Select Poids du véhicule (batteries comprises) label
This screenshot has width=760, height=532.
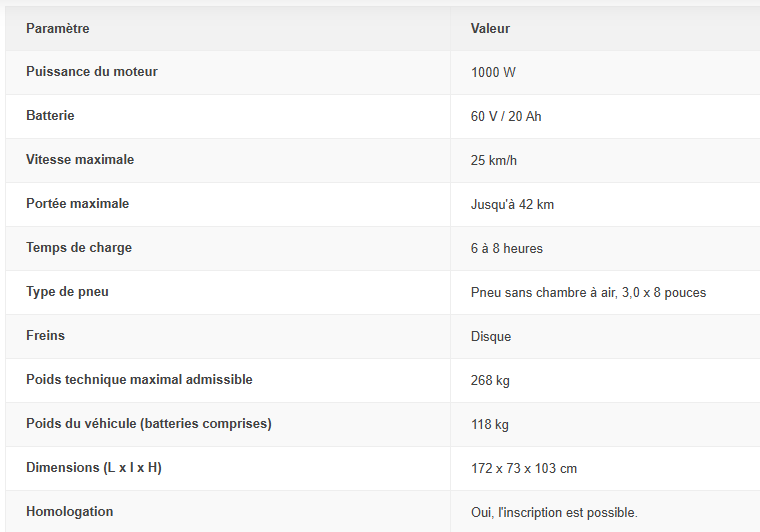149,424
